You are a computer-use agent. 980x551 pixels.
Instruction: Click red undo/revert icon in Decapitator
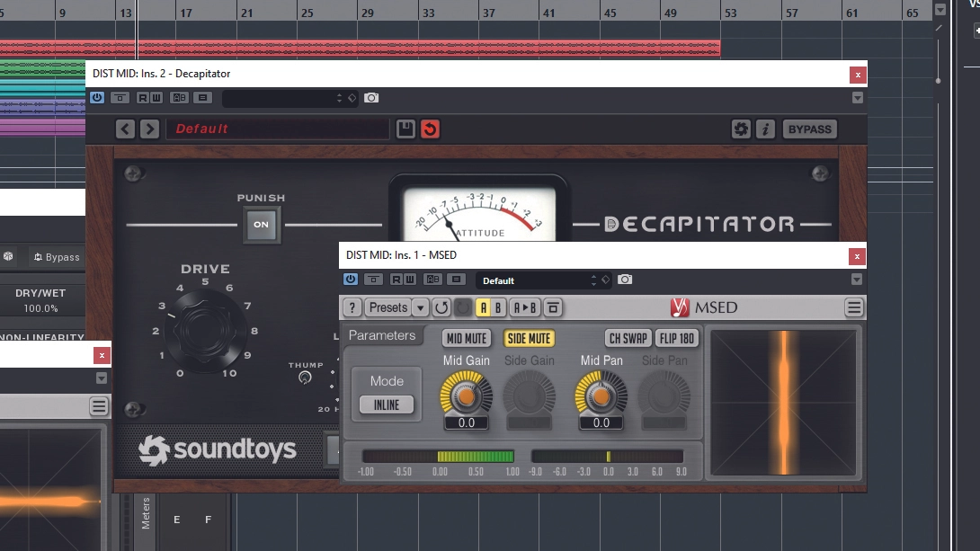tap(430, 129)
